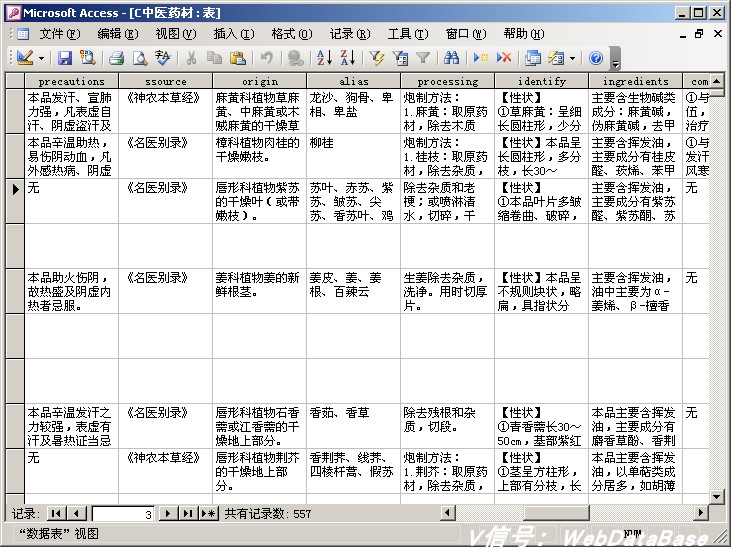The image size is (731, 547).
Task: Click the View design mode icon
Action: point(25,58)
